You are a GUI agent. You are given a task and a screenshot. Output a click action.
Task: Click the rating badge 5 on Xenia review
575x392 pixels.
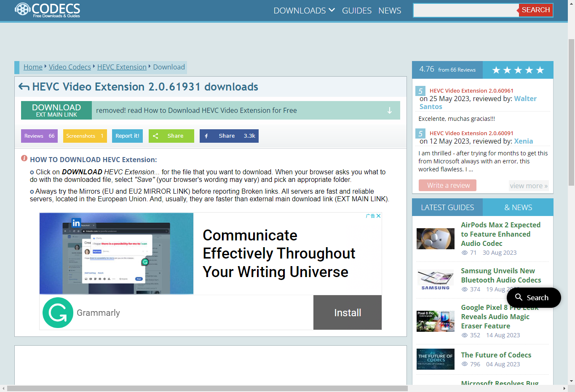click(x=420, y=133)
